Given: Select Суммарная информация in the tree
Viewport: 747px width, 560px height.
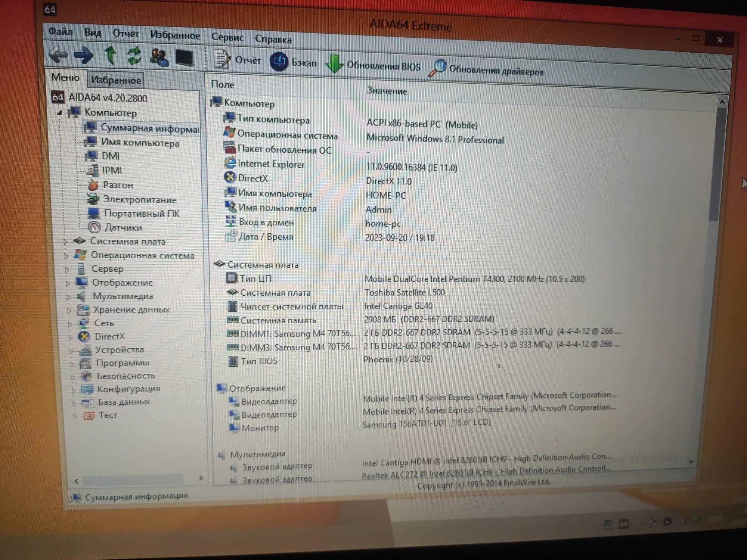Looking at the screenshot, I should click(x=141, y=128).
